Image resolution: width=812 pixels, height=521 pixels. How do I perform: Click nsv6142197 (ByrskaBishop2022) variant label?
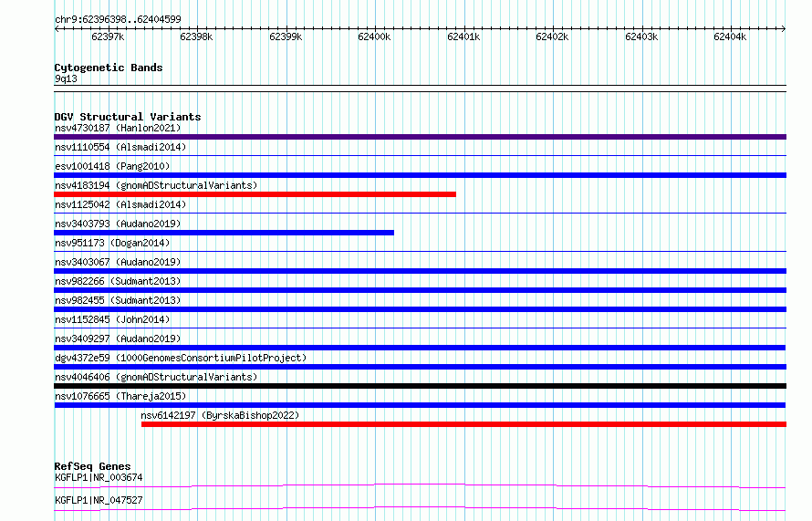tap(220, 415)
